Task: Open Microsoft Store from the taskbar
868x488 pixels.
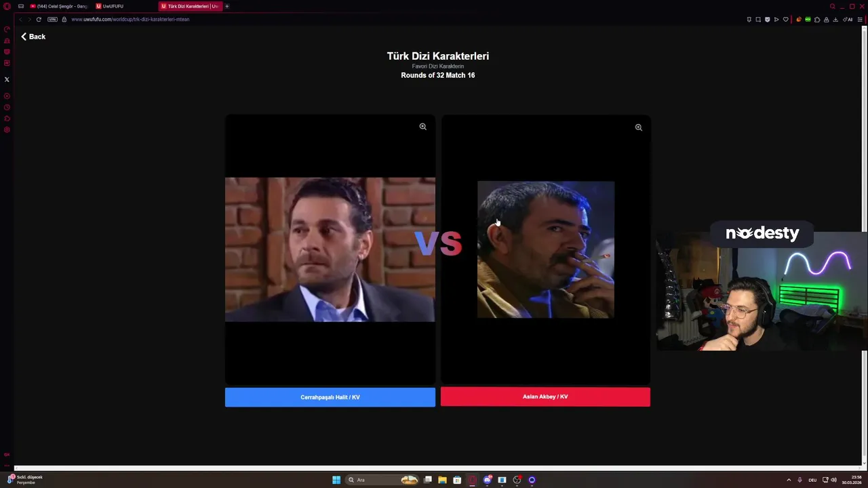Action: [x=457, y=480]
